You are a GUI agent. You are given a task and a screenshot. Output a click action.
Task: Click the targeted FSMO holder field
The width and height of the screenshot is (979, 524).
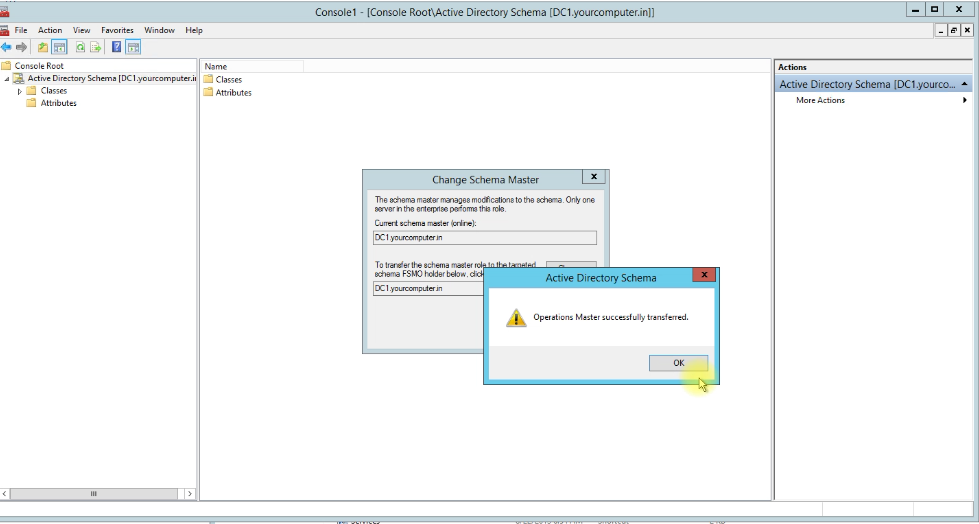(429, 289)
